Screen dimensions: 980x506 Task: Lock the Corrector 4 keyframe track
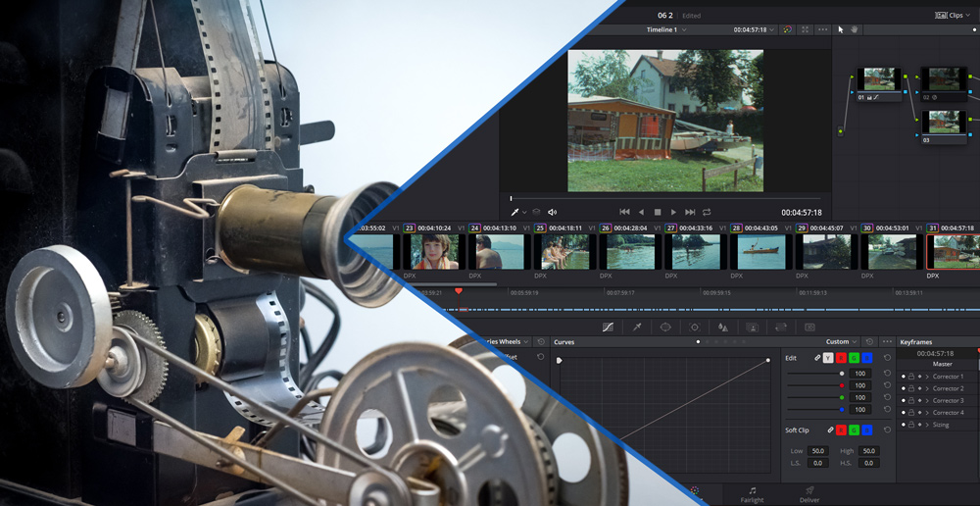point(911,413)
